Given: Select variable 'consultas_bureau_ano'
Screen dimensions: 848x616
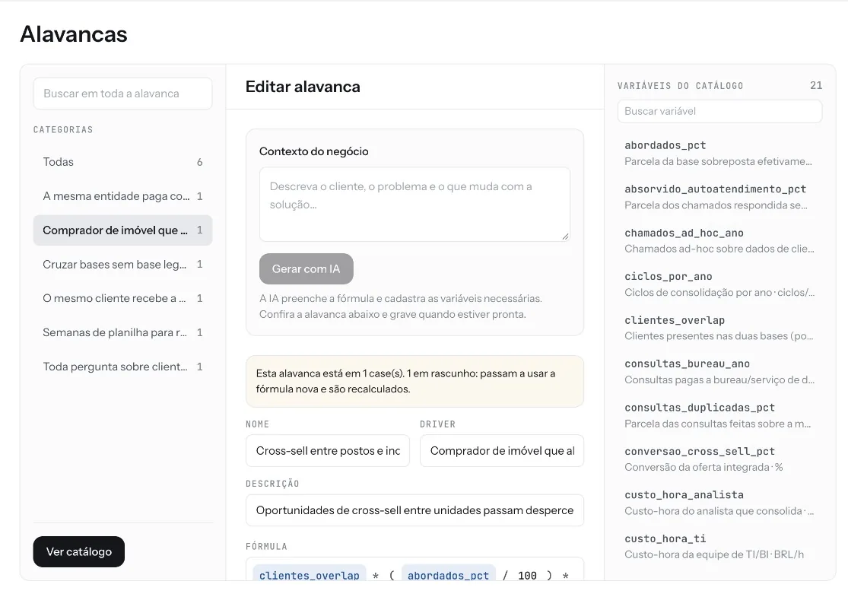Looking at the screenshot, I should click(x=719, y=372).
